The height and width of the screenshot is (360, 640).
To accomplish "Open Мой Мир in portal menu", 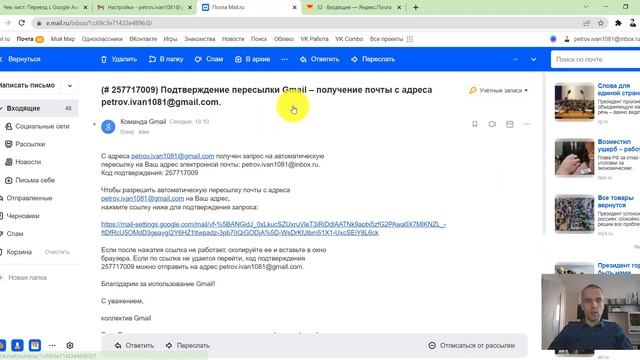I will [63, 39].
